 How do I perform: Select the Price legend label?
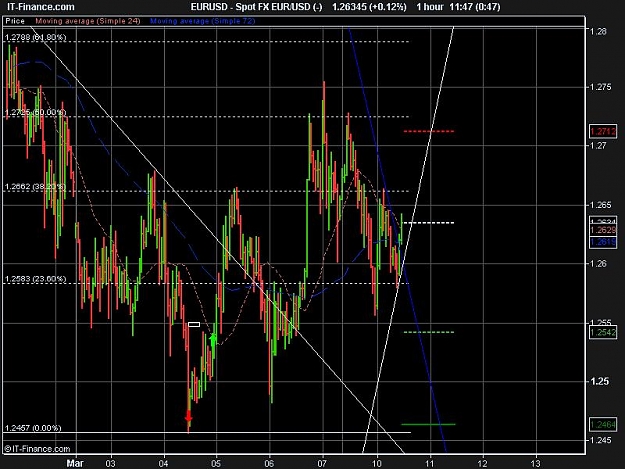click(x=15, y=21)
